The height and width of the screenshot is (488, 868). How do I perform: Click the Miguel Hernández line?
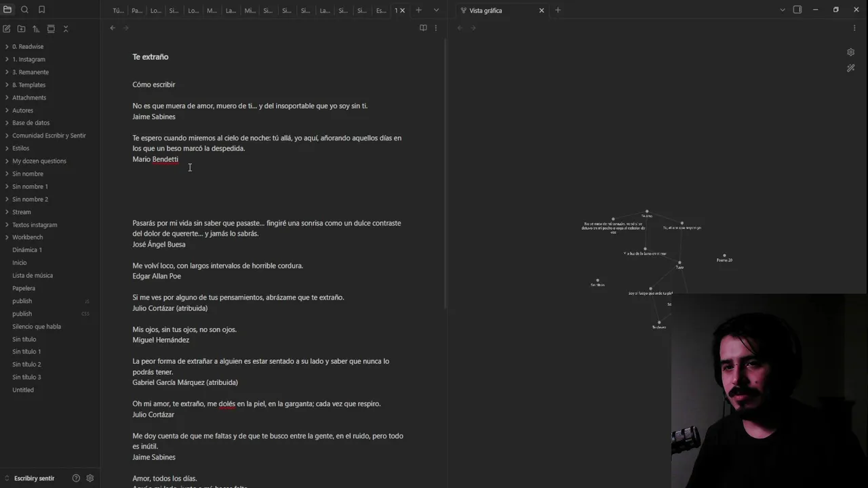[161, 340]
